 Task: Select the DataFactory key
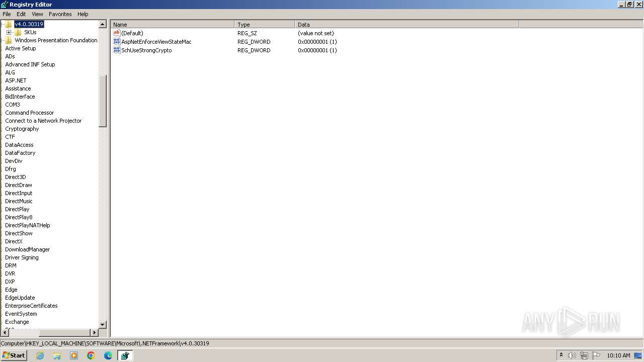click(20, 153)
